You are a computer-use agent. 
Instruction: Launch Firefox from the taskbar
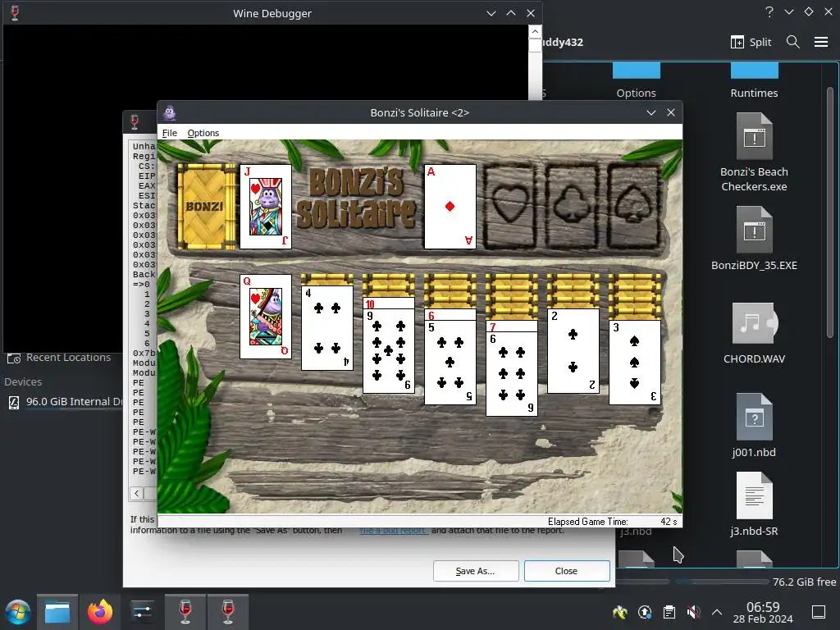pyautogui.click(x=100, y=612)
